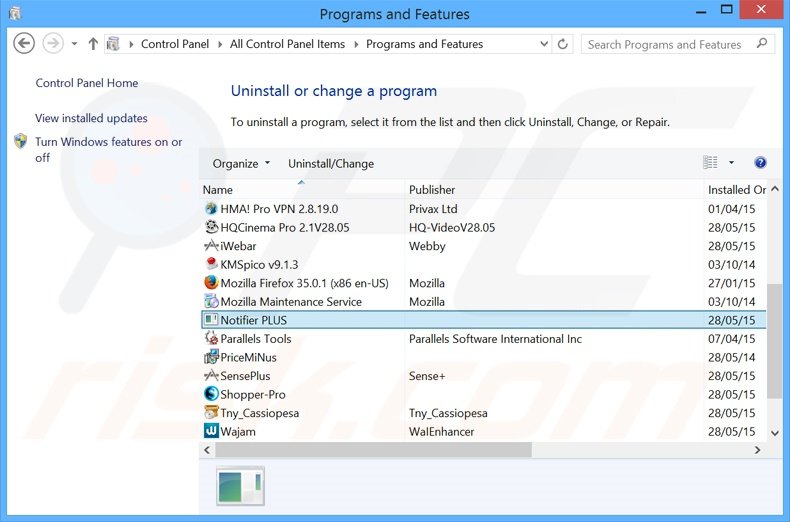The image size is (790, 522).
Task: Click the Privax Ltd publisher cell
Action: tap(433, 209)
